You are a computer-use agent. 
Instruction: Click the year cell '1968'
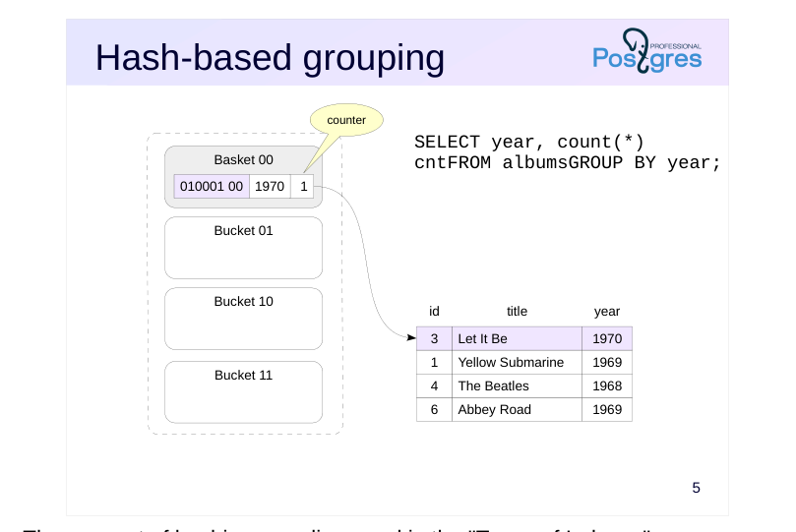[x=607, y=385]
